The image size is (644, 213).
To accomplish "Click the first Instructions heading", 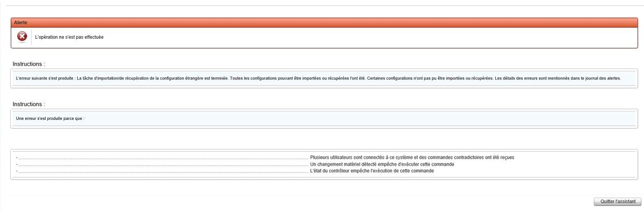I will click(x=29, y=64).
